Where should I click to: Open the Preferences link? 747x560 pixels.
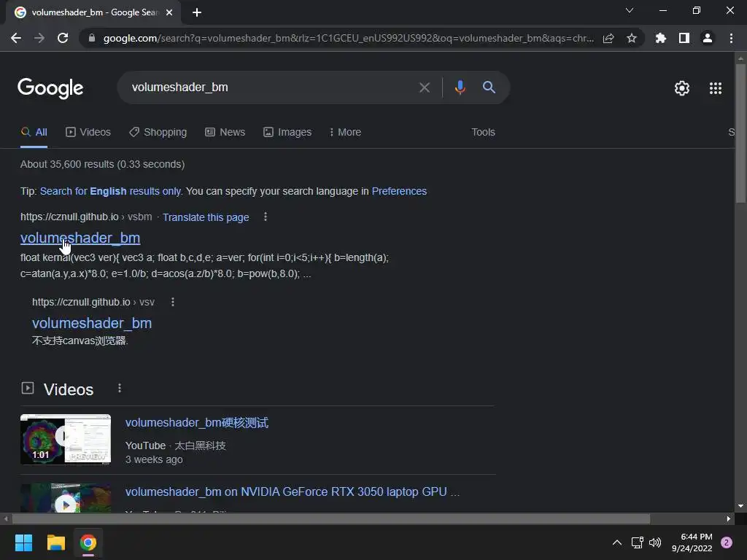[399, 192]
